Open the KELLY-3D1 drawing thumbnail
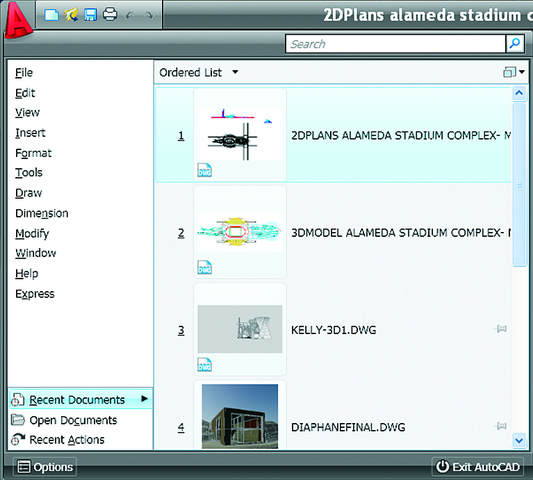533x480 pixels. [240, 329]
